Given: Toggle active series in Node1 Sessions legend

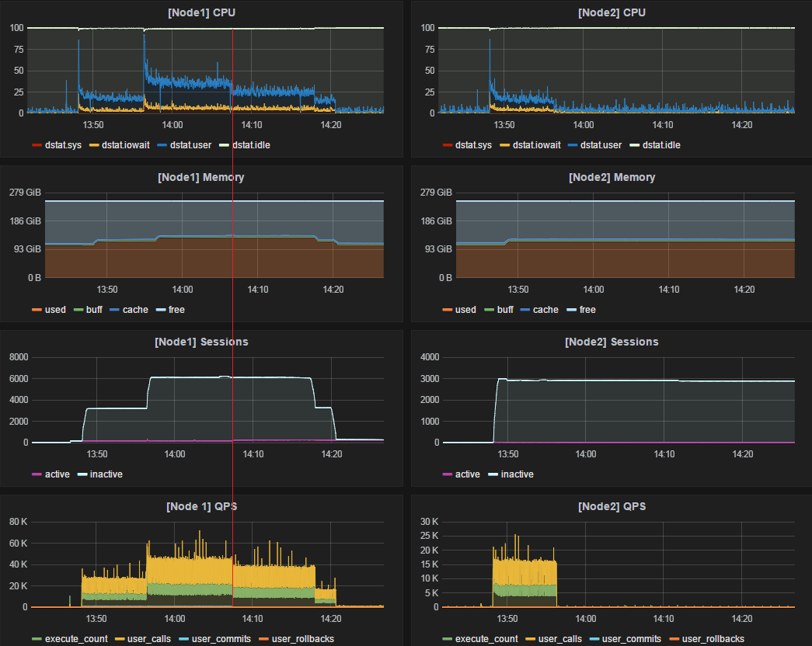Looking at the screenshot, I should click(x=57, y=474).
